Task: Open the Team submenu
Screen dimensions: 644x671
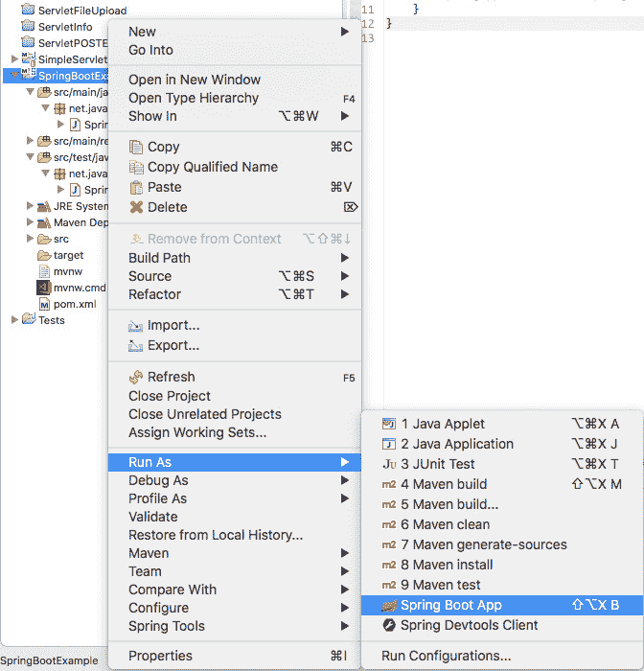Action: point(235,571)
